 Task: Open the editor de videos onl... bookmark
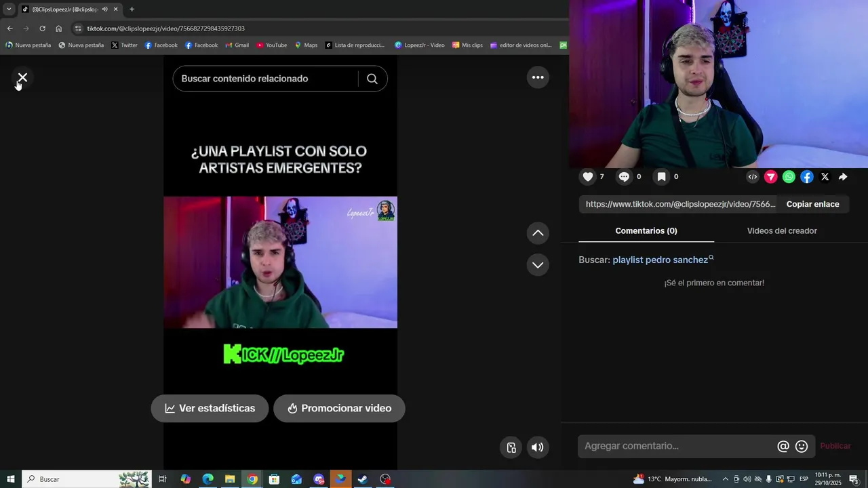point(521,45)
